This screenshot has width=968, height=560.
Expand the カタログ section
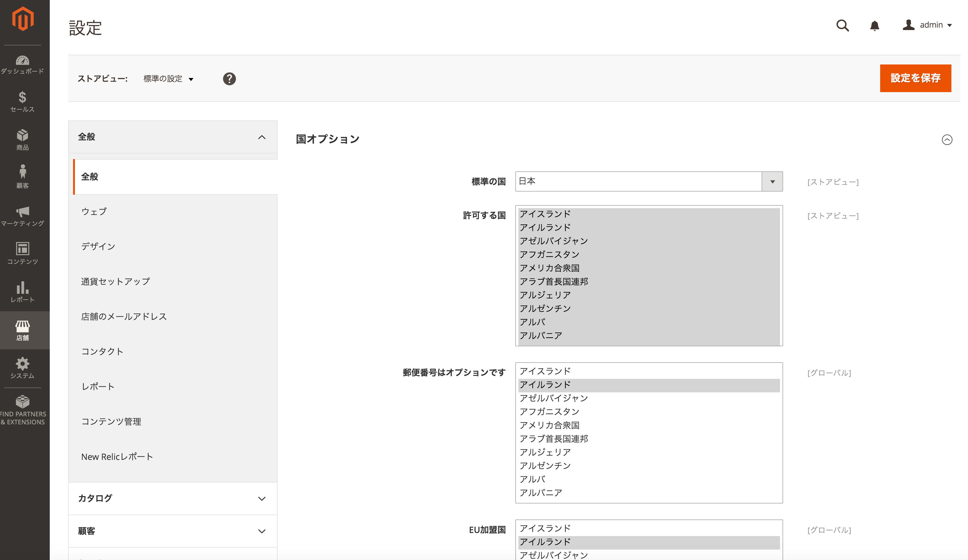click(x=173, y=498)
